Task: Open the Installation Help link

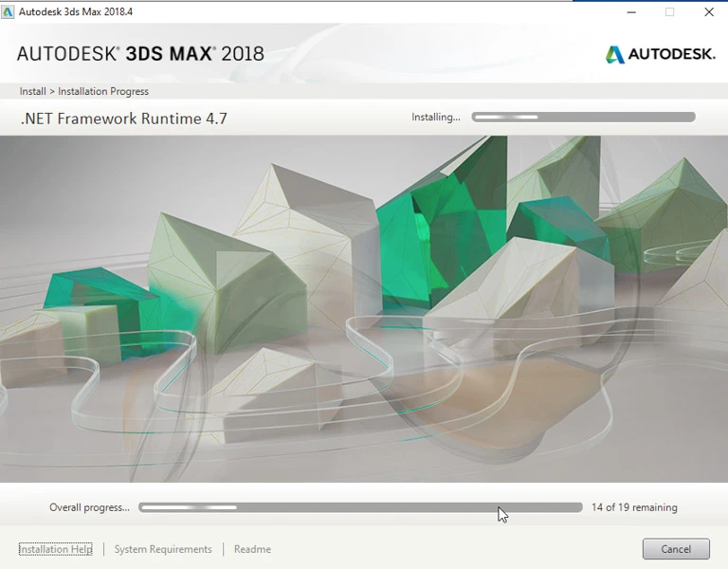Action: [56, 549]
